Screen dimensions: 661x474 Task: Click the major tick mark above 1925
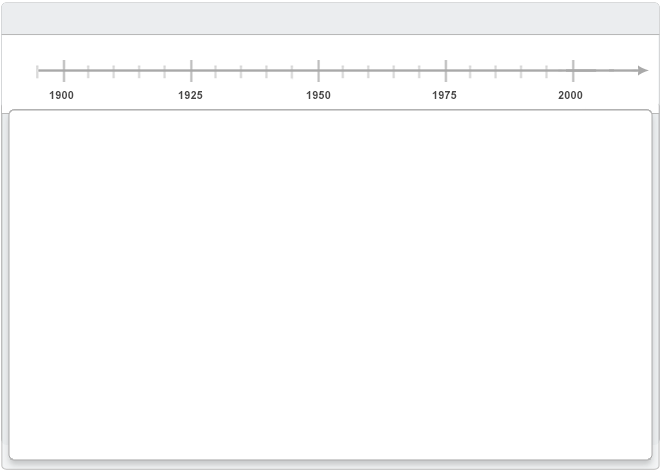(191, 71)
